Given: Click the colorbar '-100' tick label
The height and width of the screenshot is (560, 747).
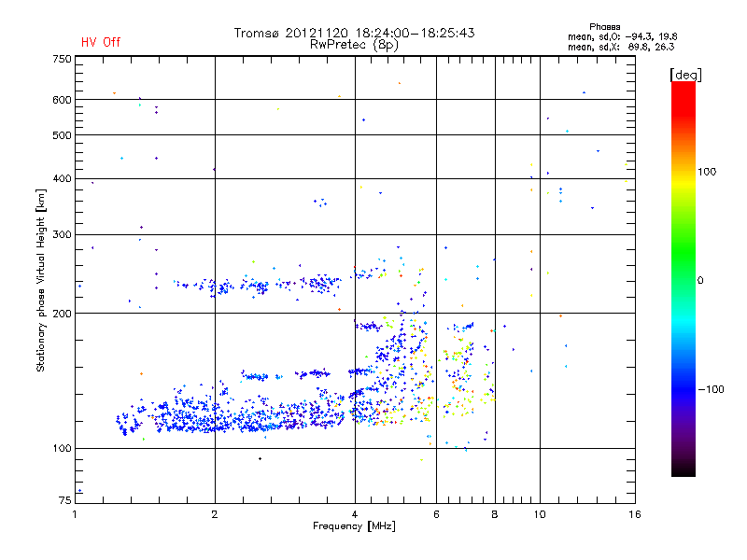Looking at the screenshot, I should point(711,389).
